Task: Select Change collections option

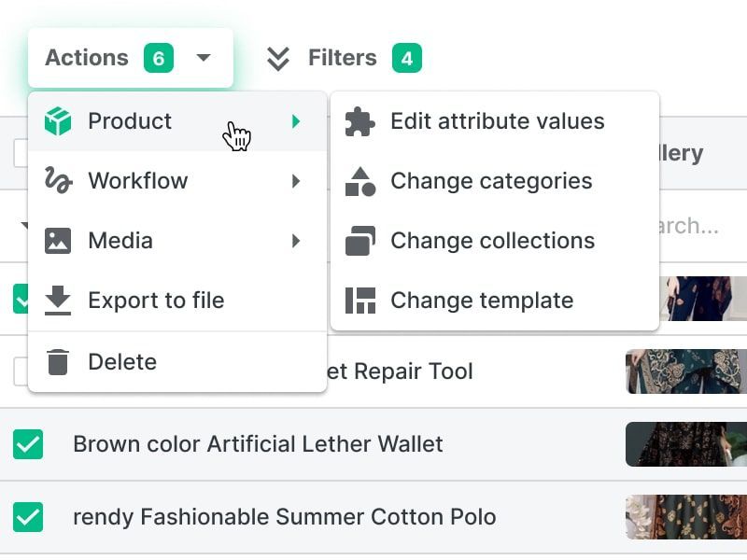Action: pyautogui.click(x=495, y=241)
